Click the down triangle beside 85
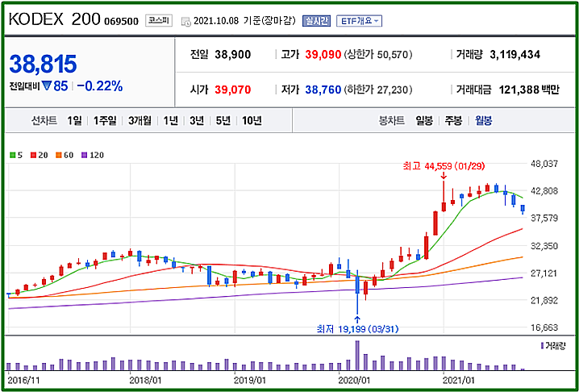The height and width of the screenshot is (392, 579). 47,86
